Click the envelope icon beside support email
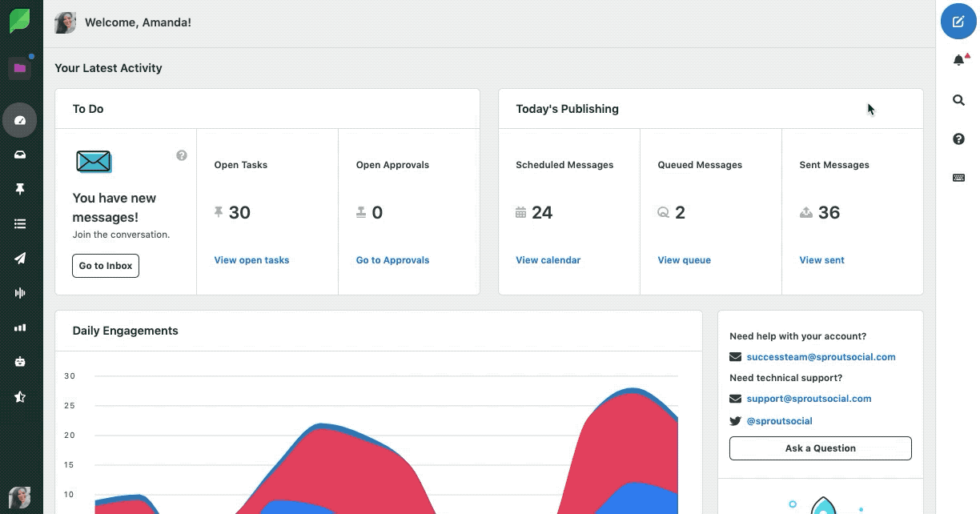Viewport: 980px width, 514px height. click(x=735, y=399)
